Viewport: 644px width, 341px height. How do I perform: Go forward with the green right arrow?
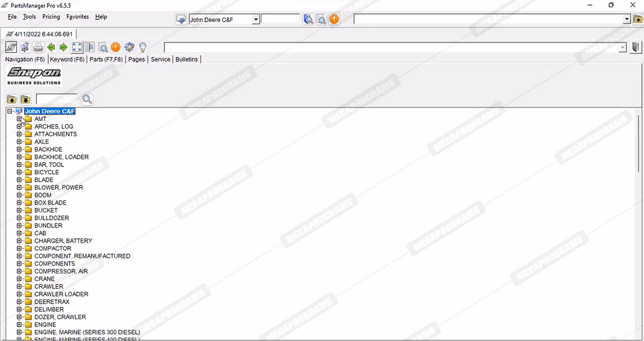pyautogui.click(x=64, y=47)
